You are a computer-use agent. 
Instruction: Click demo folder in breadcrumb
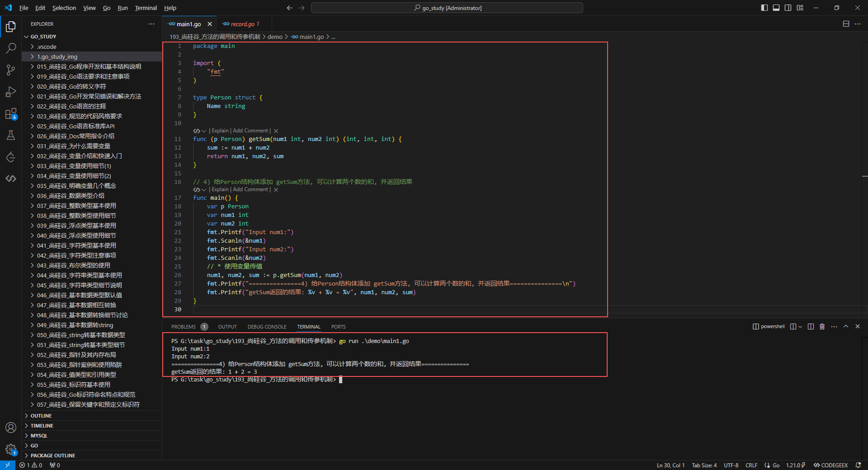tap(275, 37)
